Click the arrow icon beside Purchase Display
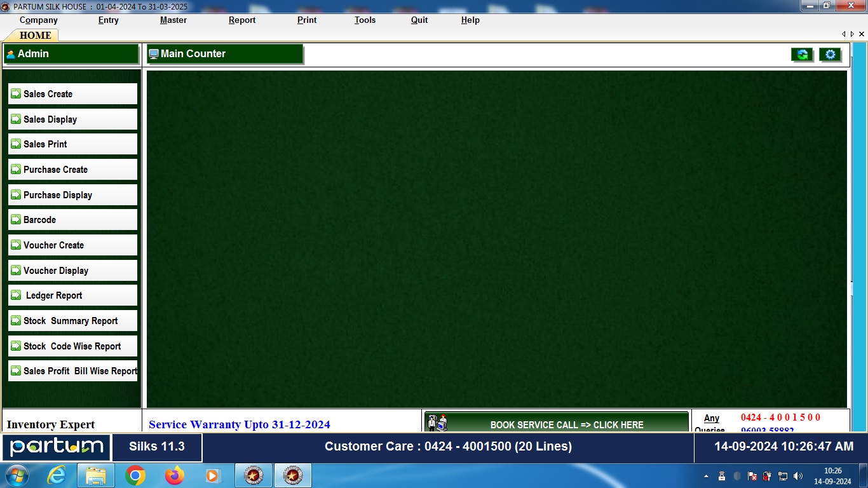Image resolution: width=868 pixels, height=488 pixels. 16,194
